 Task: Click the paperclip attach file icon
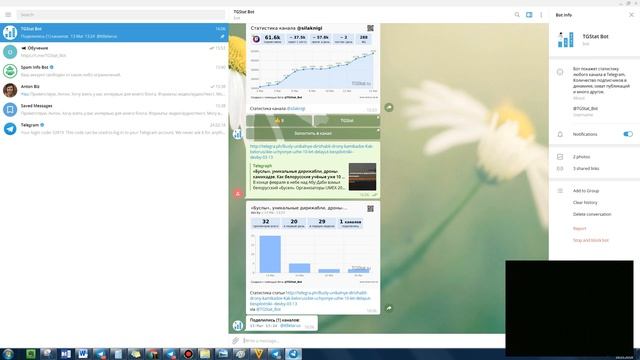pyautogui.click(x=236, y=340)
